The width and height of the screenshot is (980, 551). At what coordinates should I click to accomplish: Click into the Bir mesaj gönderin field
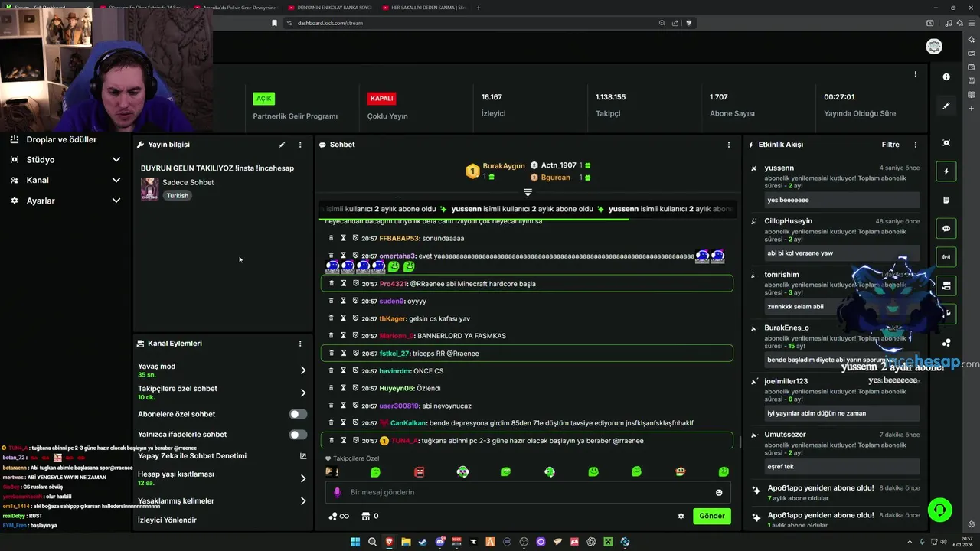(x=528, y=492)
